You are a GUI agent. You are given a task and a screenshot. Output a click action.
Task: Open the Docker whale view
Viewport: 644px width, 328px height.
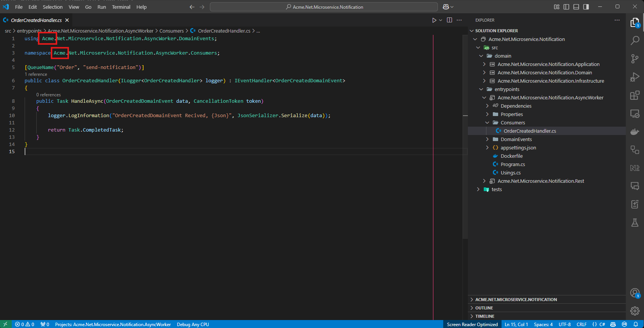[635, 132]
